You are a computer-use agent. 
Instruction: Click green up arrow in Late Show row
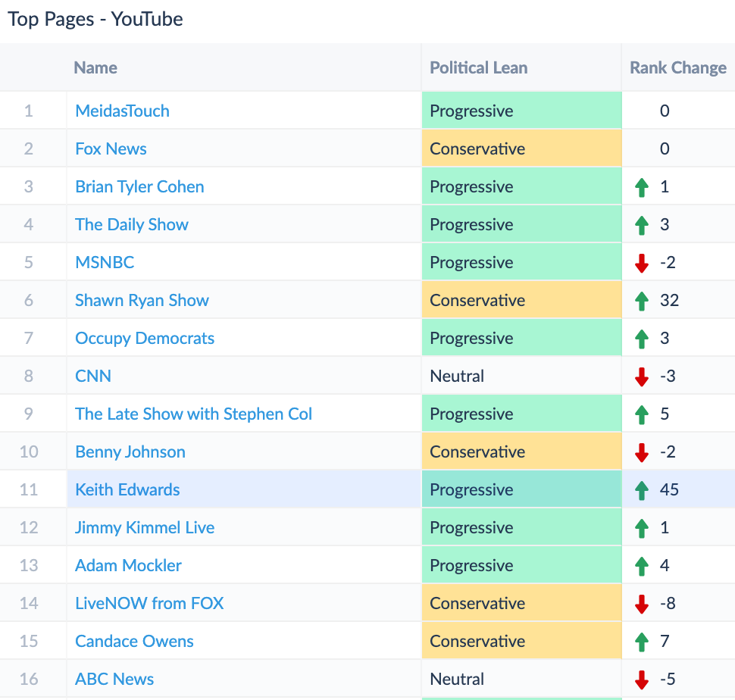[642, 414]
